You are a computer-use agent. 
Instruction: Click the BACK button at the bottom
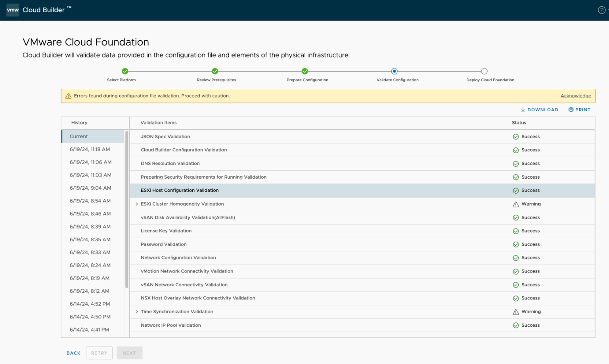73,353
